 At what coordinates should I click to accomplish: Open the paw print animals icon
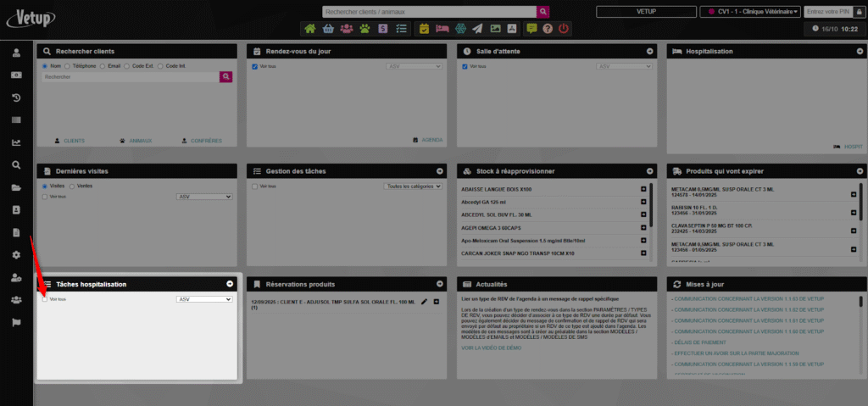tap(364, 28)
